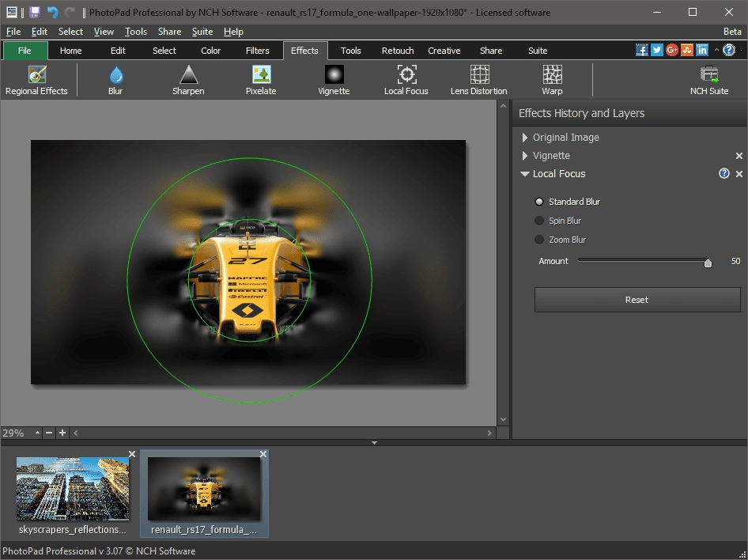Viewport: 748px width, 560px height.
Task: Share on Facebook icon
Action: coord(641,50)
